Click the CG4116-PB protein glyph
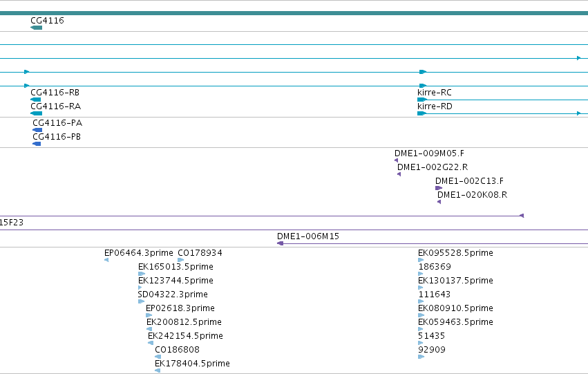 [37, 144]
